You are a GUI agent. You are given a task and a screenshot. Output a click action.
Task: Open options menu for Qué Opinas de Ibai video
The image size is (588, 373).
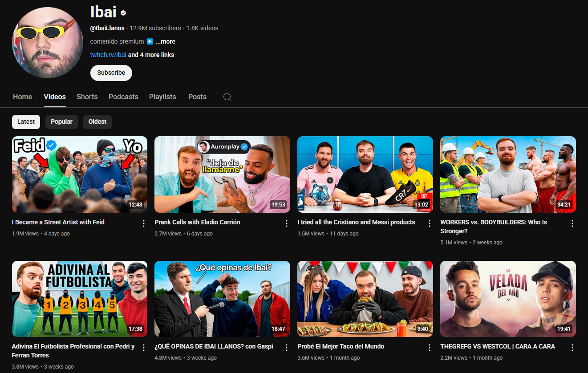point(287,348)
